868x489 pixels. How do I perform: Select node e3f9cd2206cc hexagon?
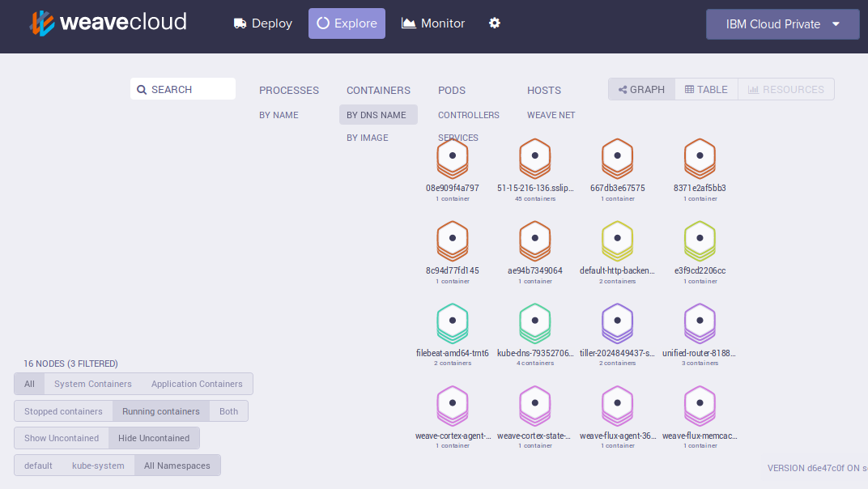click(x=700, y=240)
